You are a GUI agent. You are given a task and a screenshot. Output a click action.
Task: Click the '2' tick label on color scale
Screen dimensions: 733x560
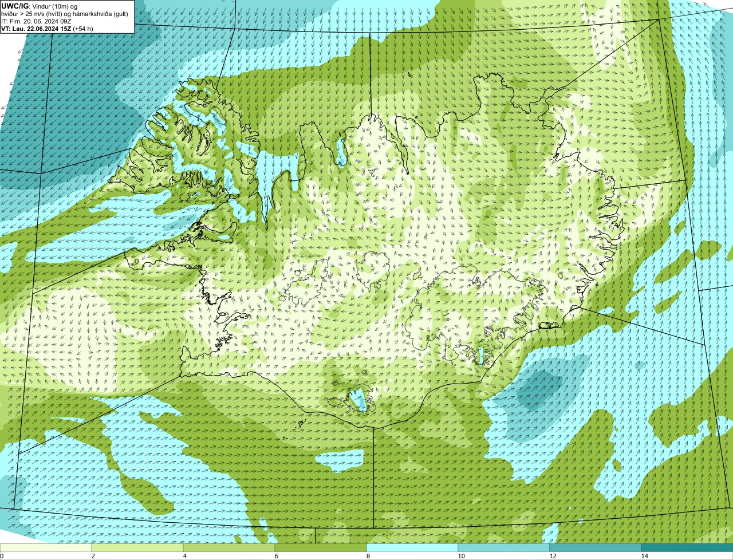93,556
